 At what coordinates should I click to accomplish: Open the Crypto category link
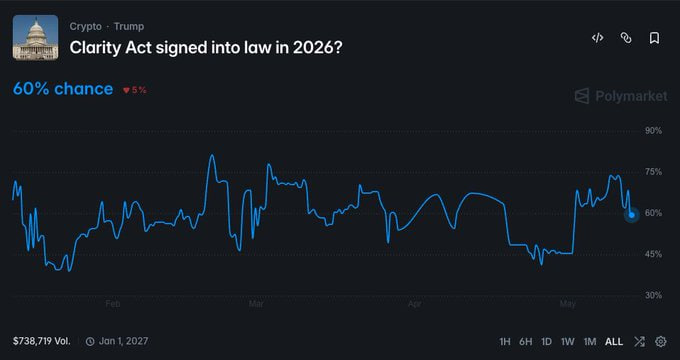pyautogui.click(x=85, y=26)
